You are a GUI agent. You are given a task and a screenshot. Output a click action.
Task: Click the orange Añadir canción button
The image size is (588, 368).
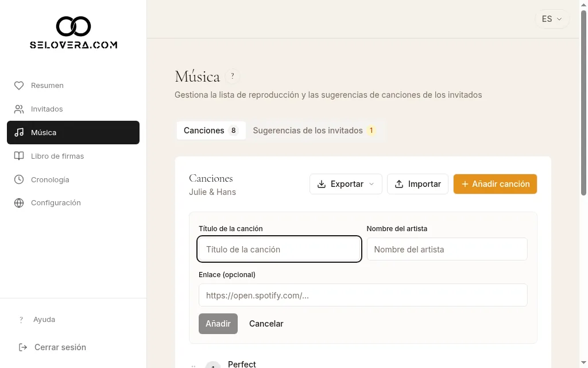[x=495, y=184]
